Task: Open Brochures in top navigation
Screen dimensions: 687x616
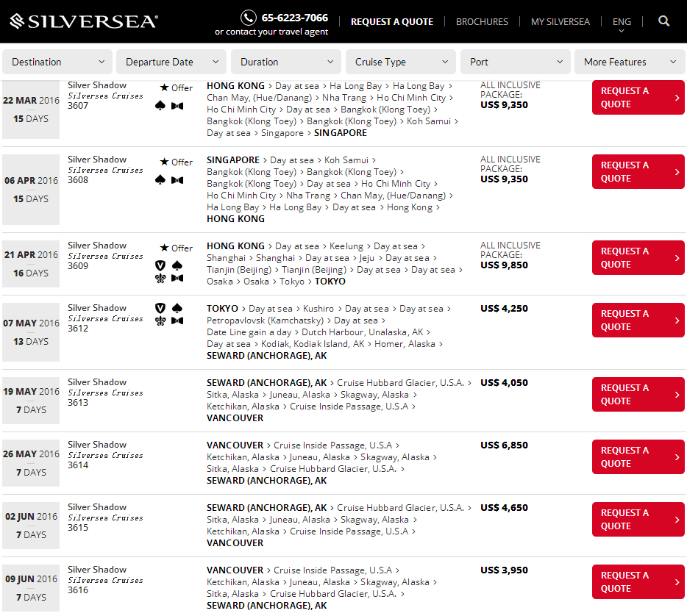Action: (482, 22)
